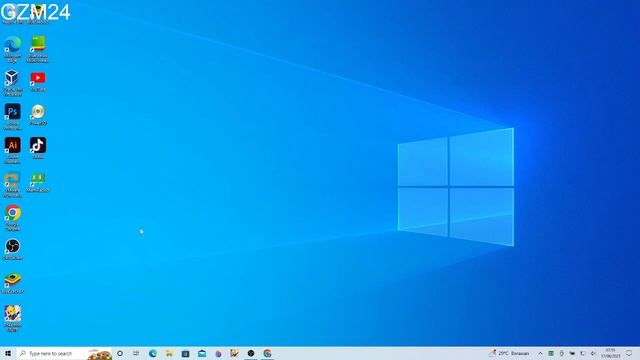640x360 pixels.
Task: Select the BlueStacks X desktop icon
Action: point(13,283)
